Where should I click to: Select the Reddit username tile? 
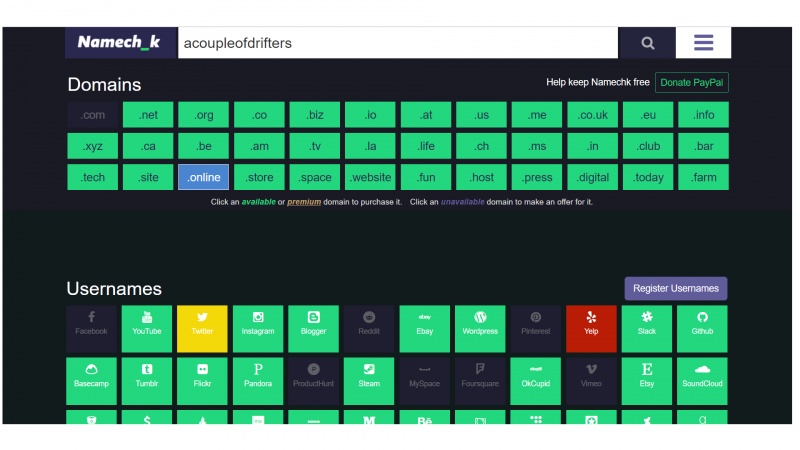pyautogui.click(x=369, y=329)
